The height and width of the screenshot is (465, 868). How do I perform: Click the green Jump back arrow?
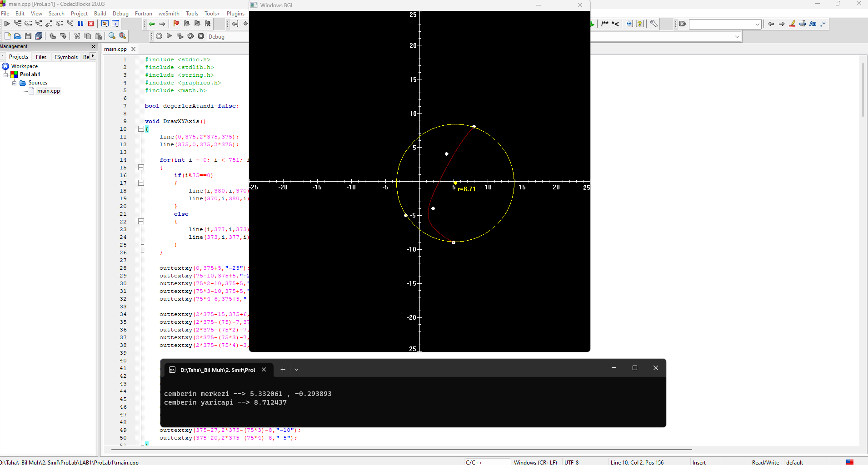[152, 24]
